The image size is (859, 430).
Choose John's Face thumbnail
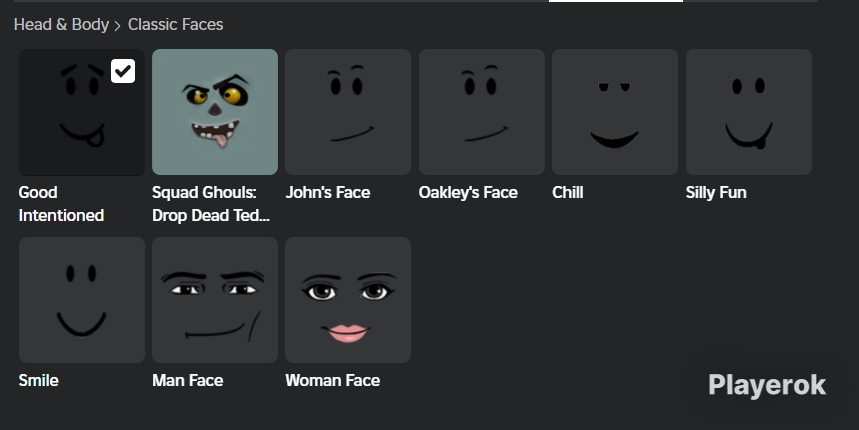pyautogui.click(x=348, y=112)
